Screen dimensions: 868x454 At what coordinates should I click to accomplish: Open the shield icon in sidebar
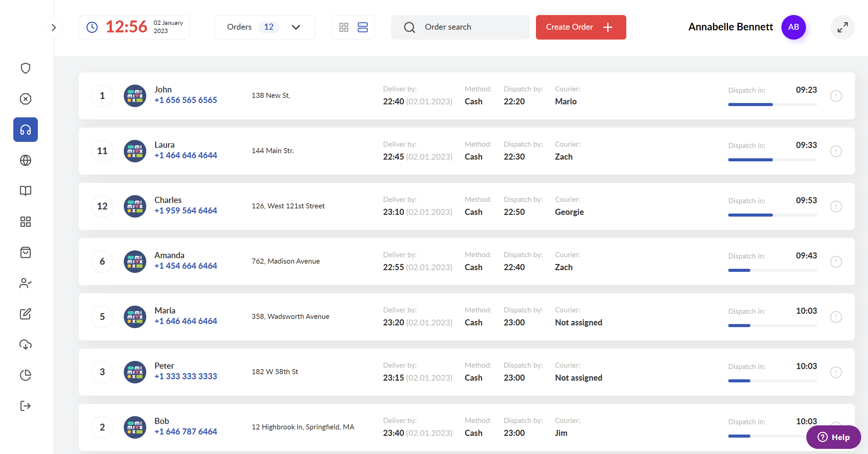[26, 68]
